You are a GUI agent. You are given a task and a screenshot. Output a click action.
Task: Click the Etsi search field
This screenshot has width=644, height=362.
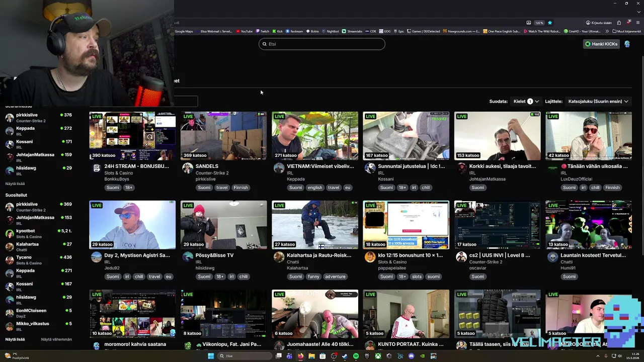[322, 44]
